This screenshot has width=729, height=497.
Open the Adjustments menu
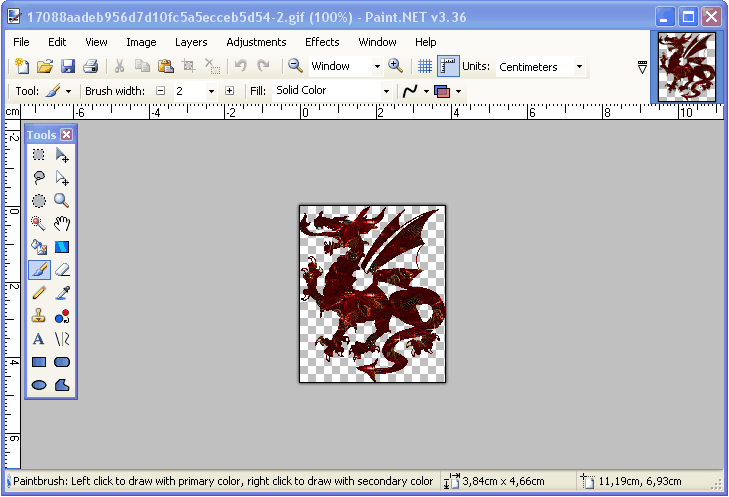[256, 42]
